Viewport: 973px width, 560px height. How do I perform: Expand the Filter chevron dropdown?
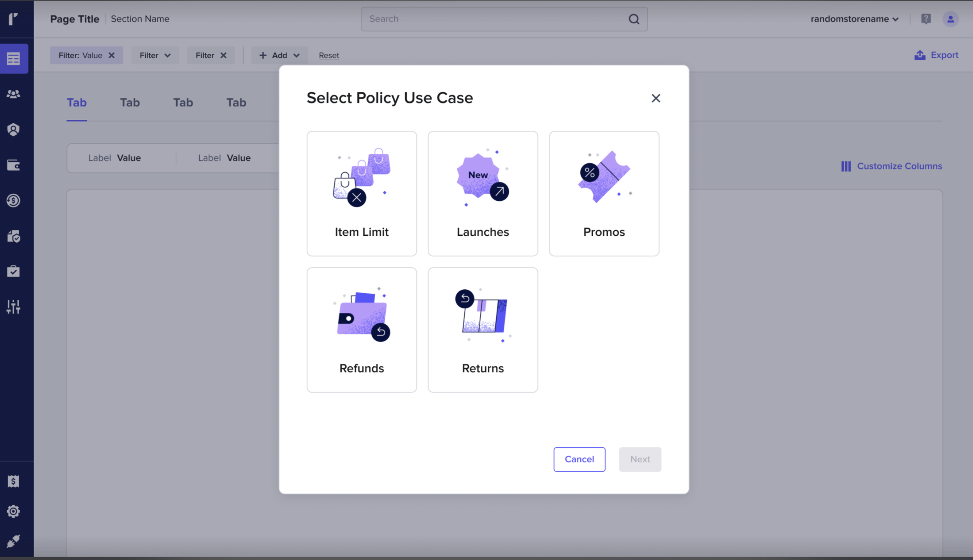(155, 55)
